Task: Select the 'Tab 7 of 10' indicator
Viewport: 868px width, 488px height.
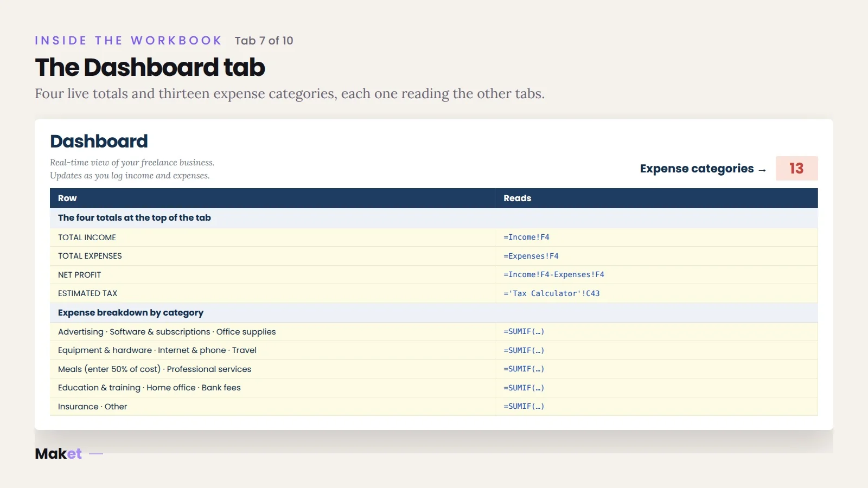Action: (x=264, y=41)
